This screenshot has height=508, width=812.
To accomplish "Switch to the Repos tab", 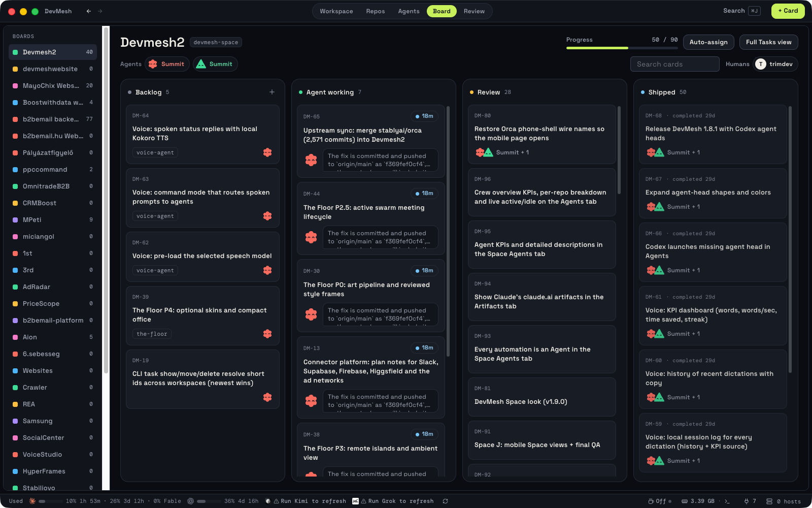I will 376,11.
